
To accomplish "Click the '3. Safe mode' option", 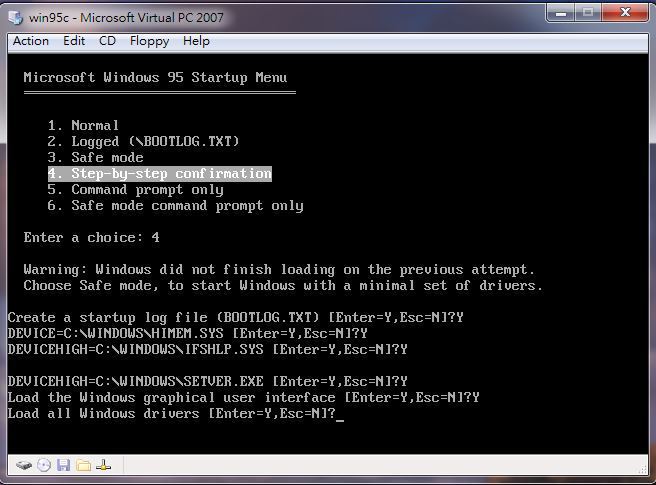I will tap(95, 157).
